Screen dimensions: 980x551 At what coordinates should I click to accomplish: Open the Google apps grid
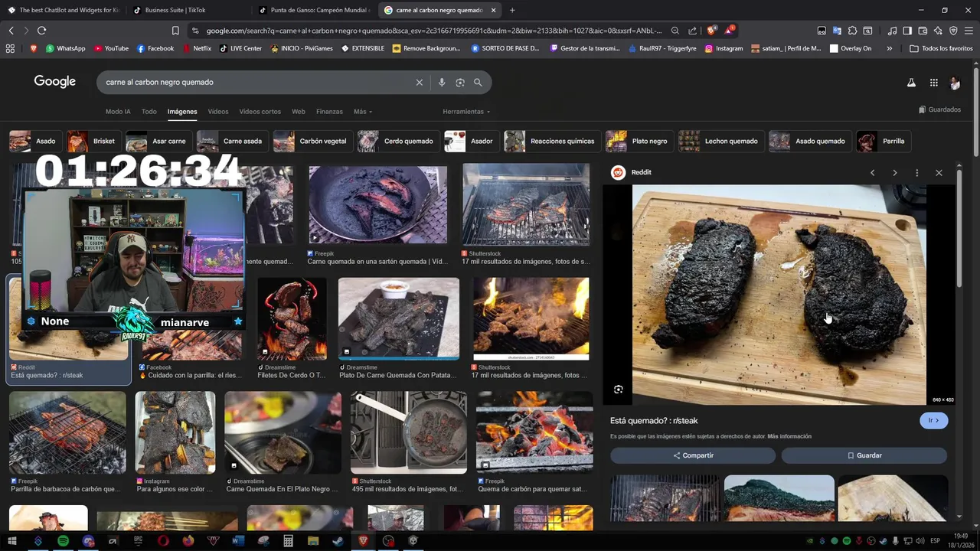pyautogui.click(x=933, y=83)
